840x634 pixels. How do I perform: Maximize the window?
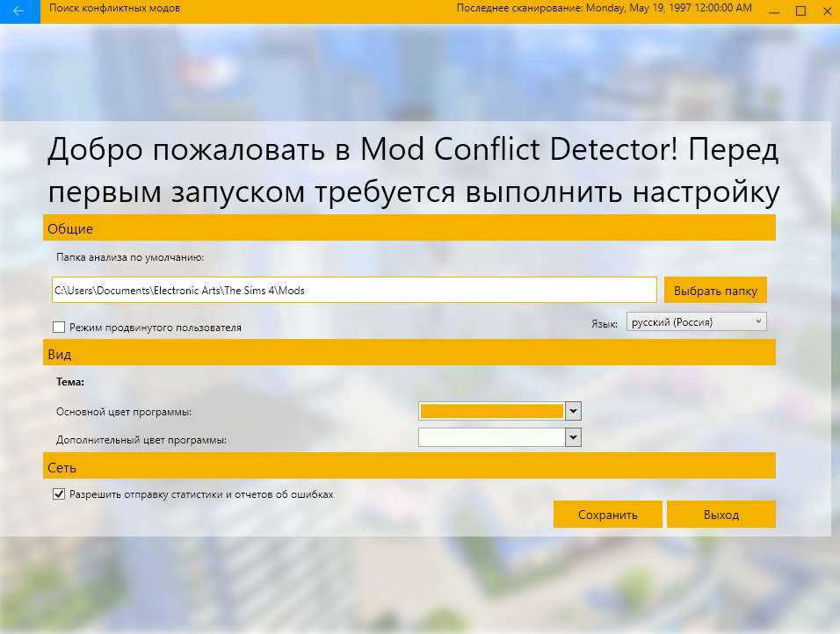[x=800, y=11]
